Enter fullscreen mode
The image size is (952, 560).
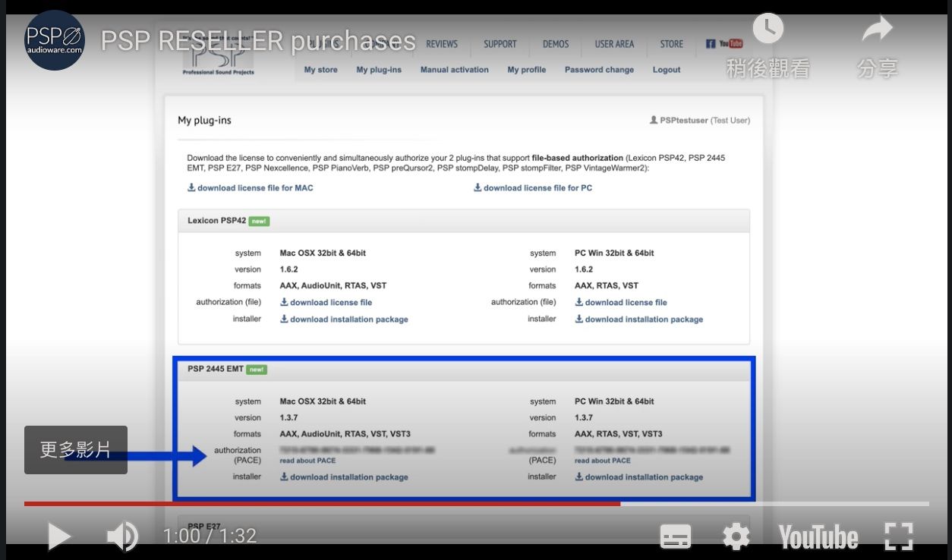(899, 536)
